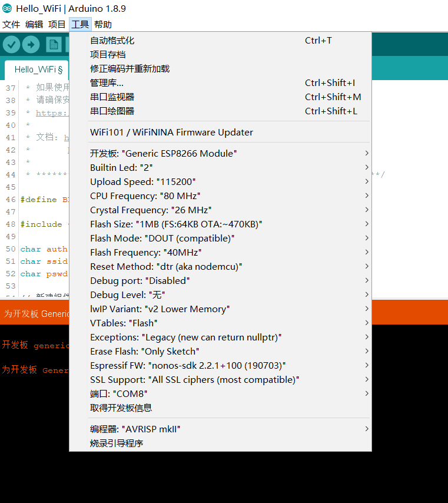Choose 项目存档 menu entry
This screenshot has width=448, height=503.
point(220,55)
